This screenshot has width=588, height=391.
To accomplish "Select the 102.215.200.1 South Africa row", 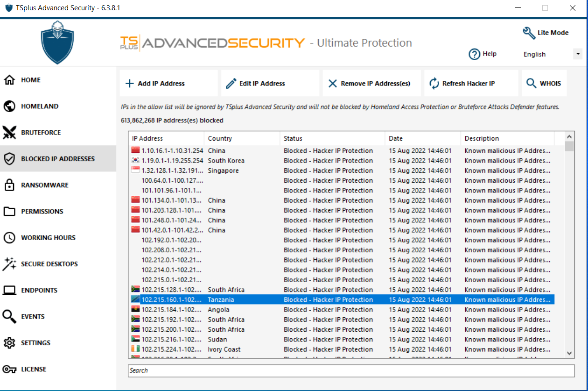I will coord(342,330).
